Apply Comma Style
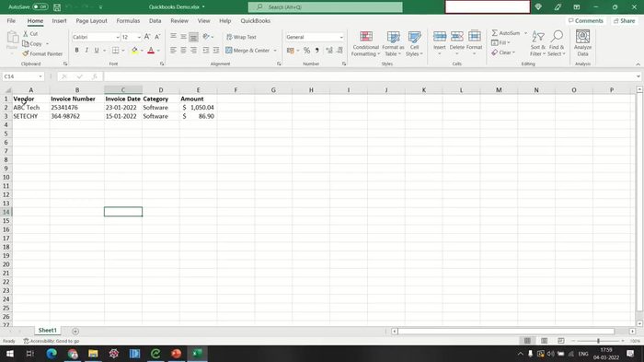644x362 pixels. (x=317, y=50)
